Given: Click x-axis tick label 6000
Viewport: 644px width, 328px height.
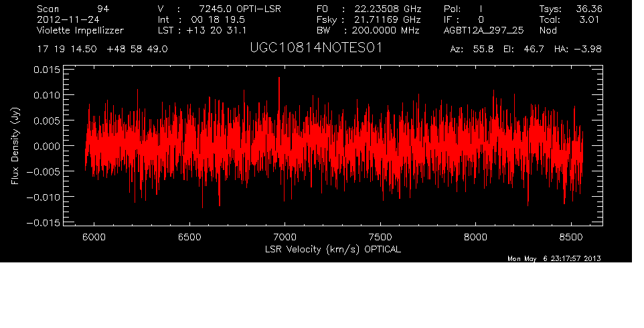Looking at the screenshot, I should pos(94,237).
